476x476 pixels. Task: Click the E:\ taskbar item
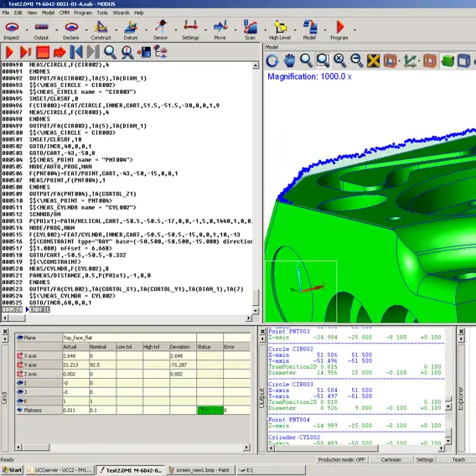(271, 470)
